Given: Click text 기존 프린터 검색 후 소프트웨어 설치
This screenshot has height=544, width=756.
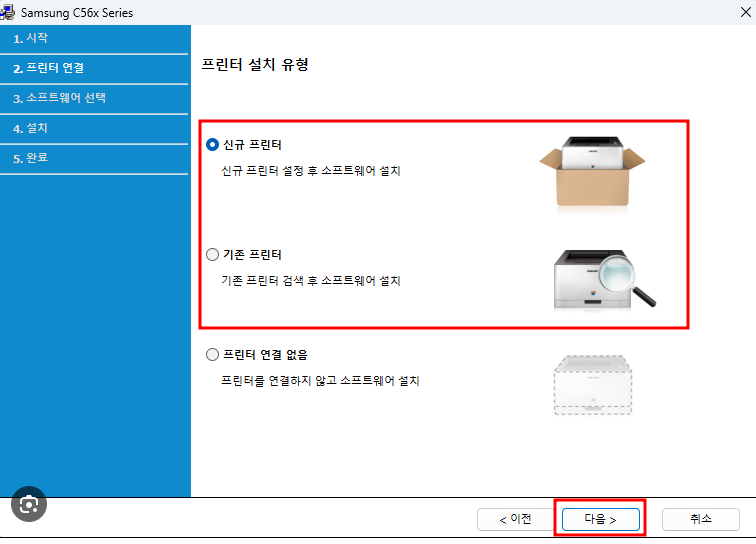Looking at the screenshot, I should coord(310,281).
